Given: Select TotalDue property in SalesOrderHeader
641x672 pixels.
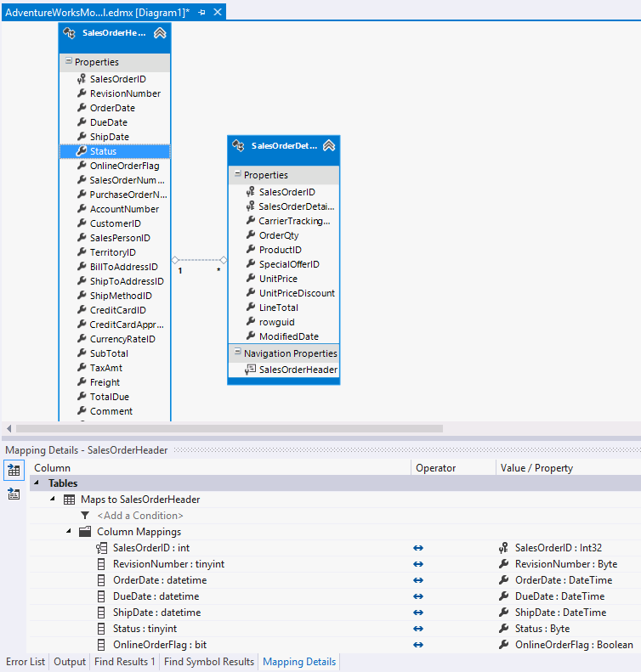Looking at the screenshot, I should pos(110,397).
